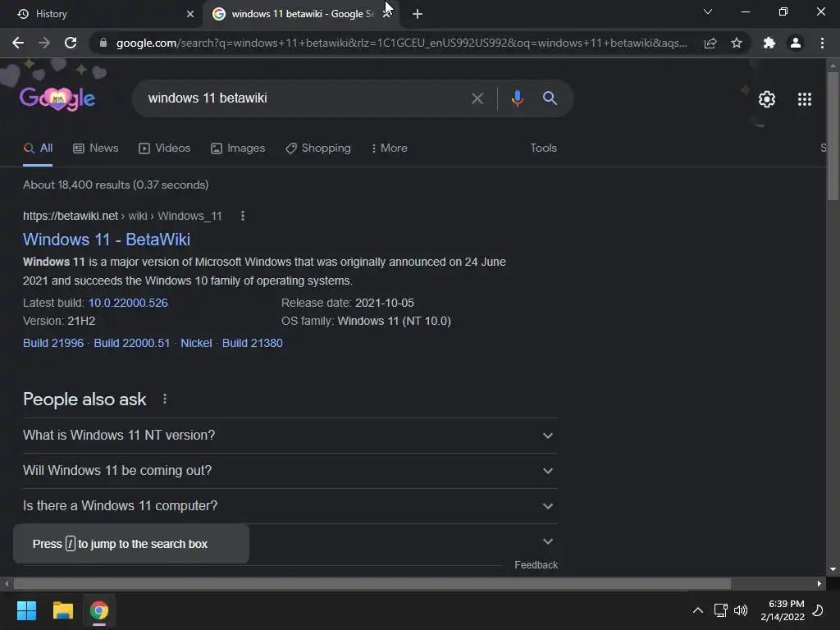Open Nickel sitelink
Viewport: 840px width, 630px height.
click(x=196, y=344)
